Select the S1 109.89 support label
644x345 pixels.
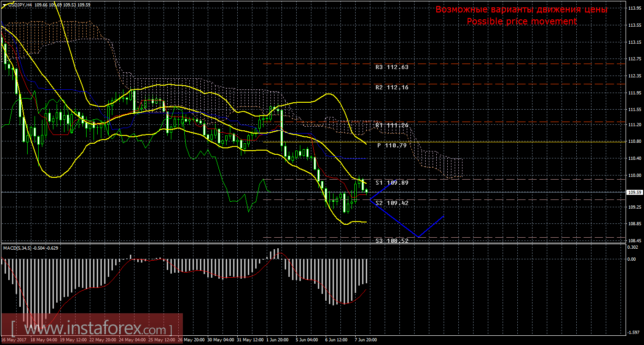click(392, 183)
